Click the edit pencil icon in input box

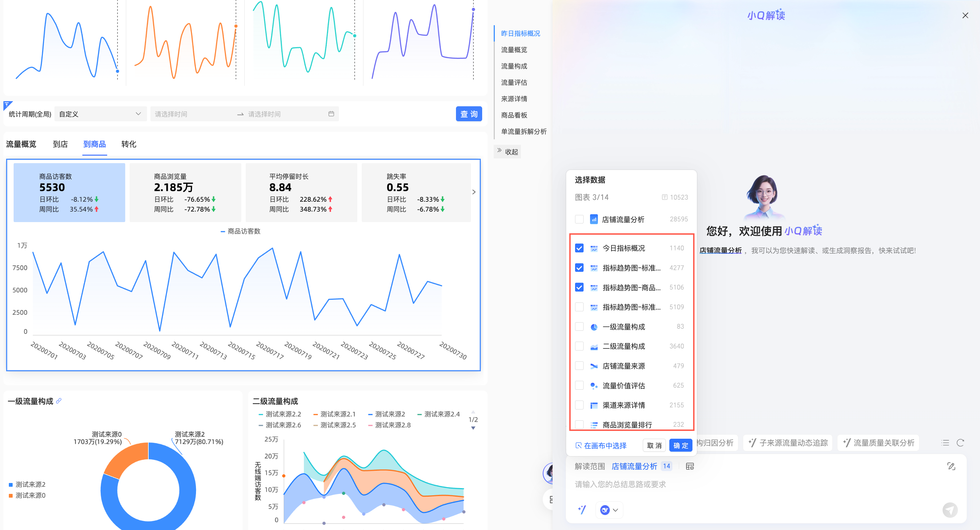click(951, 466)
